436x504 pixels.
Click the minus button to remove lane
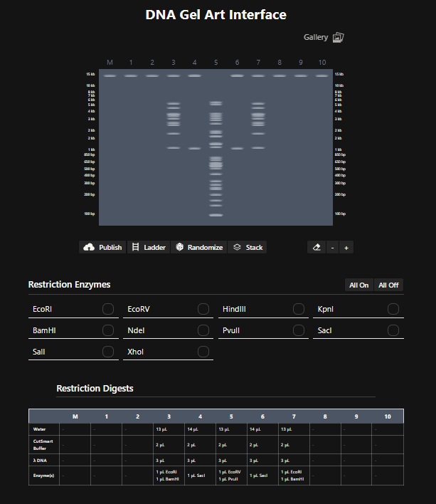pyautogui.click(x=332, y=247)
